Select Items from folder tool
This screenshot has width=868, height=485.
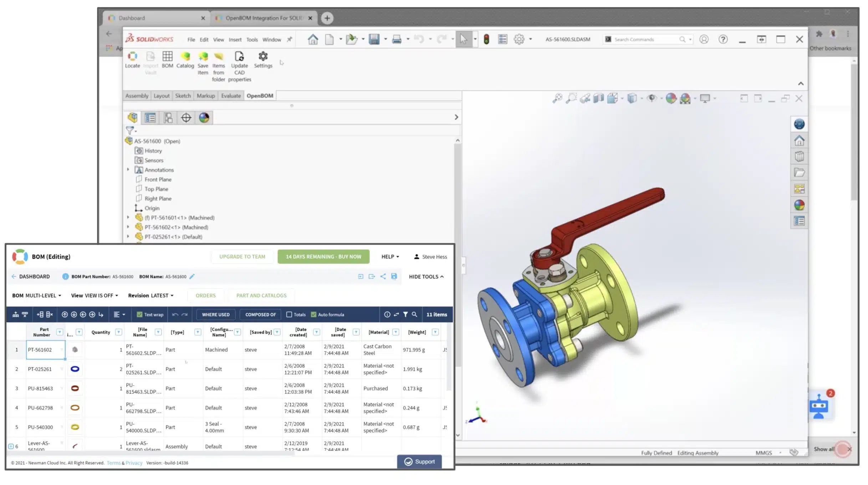[x=219, y=67]
